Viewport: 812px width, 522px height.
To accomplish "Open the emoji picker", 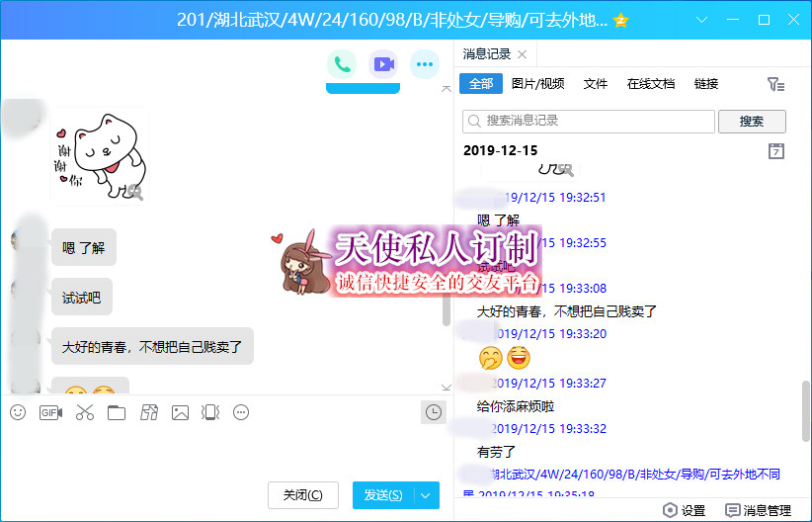I will (18, 412).
